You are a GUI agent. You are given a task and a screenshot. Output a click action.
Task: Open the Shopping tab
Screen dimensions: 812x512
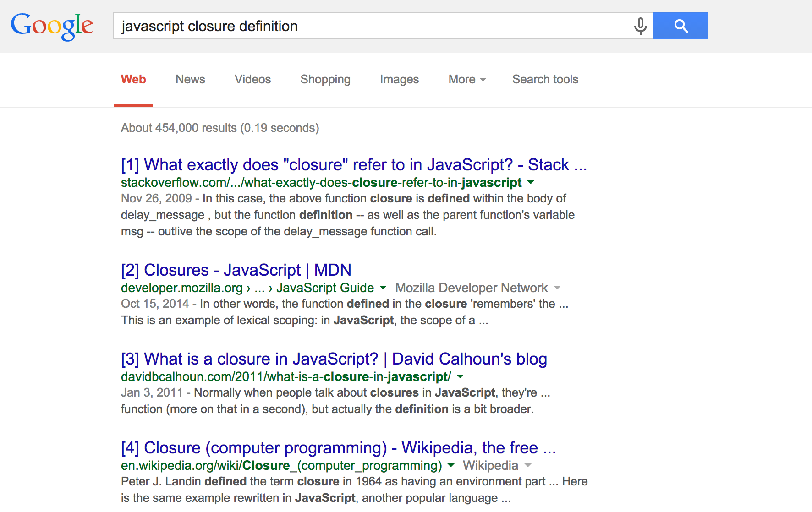(x=325, y=79)
